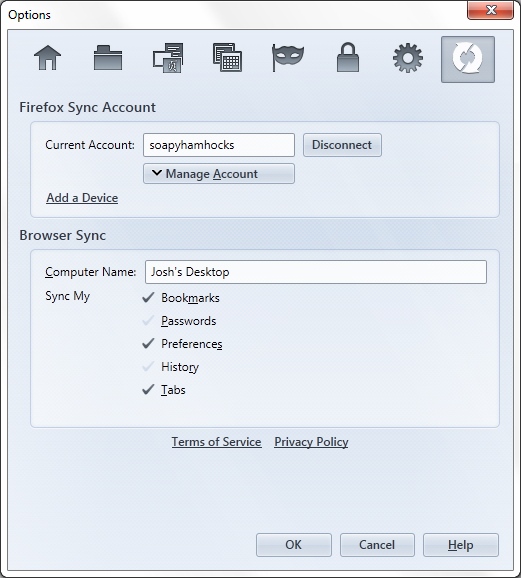
Task: Enable History syncing checkbox
Action: pyautogui.click(x=148, y=366)
